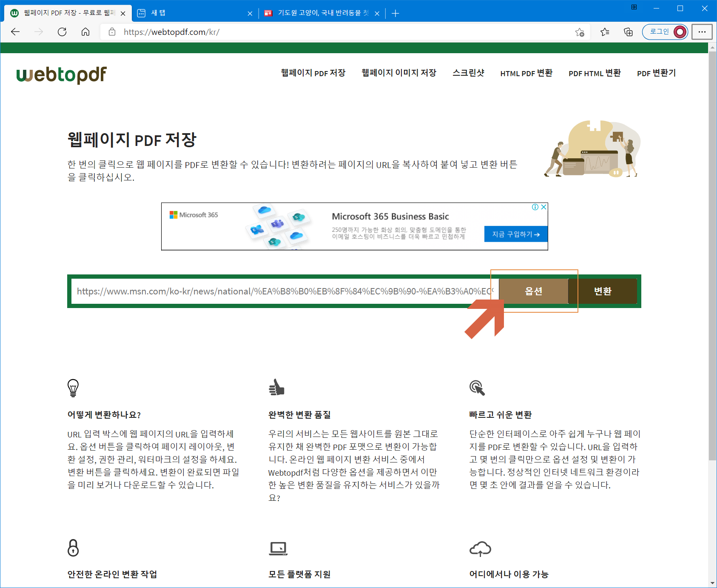Open the browser home page
The height and width of the screenshot is (588, 717).
(85, 32)
